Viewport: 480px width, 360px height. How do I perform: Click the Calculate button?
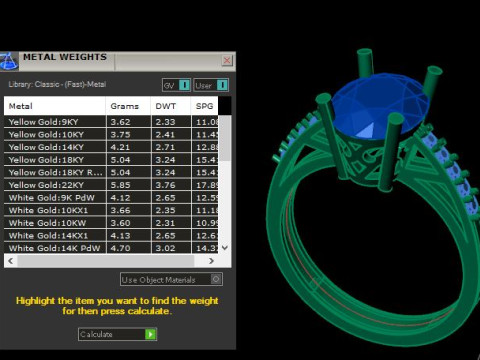click(x=117, y=334)
